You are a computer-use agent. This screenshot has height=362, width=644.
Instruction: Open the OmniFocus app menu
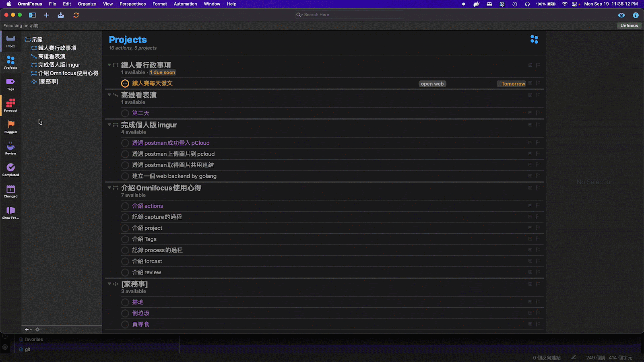[30, 4]
